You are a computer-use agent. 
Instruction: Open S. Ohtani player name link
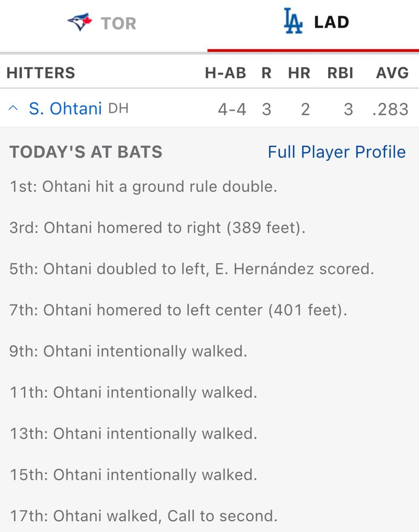(x=65, y=109)
